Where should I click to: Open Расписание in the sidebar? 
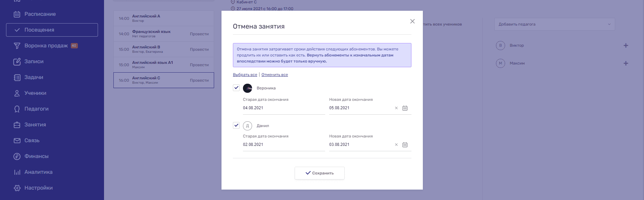pyautogui.click(x=40, y=14)
